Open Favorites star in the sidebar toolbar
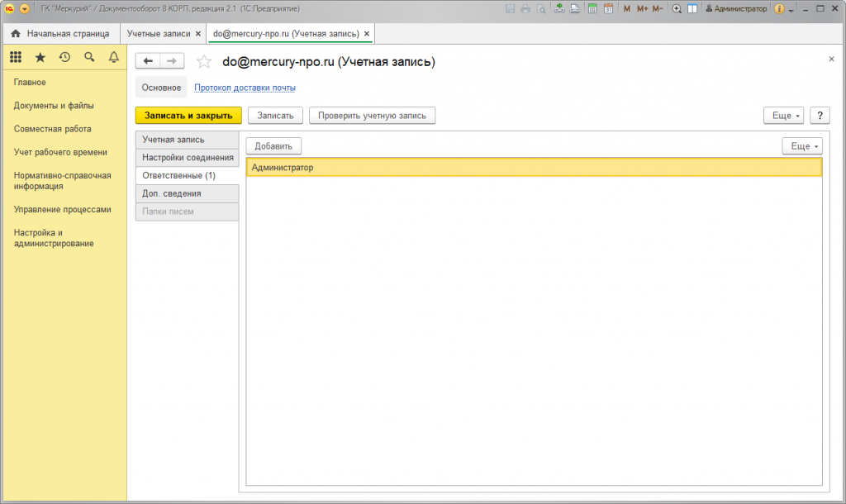Image resolution: width=846 pixels, height=504 pixels. [x=40, y=57]
